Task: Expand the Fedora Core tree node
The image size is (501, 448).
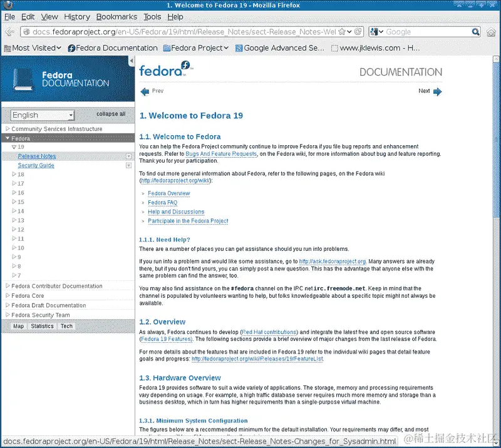Action: 8,295
